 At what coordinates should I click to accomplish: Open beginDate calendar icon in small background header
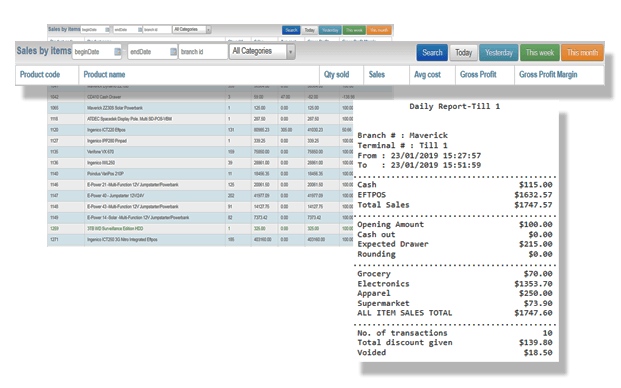(107, 30)
